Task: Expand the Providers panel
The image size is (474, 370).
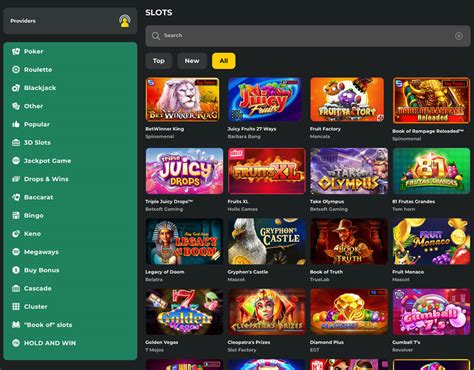Action: (70, 21)
